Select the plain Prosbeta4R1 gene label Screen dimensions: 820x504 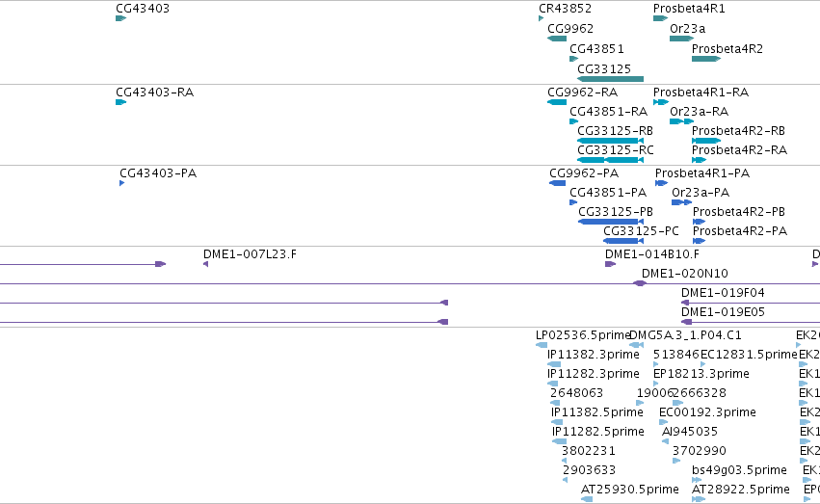point(689,9)
